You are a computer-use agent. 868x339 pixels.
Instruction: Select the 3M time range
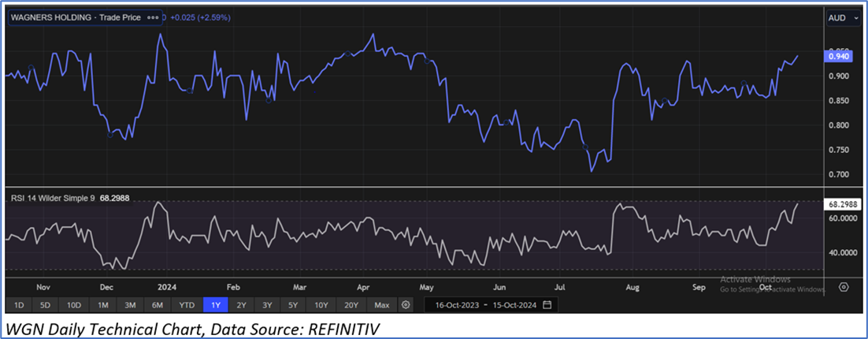130,304
